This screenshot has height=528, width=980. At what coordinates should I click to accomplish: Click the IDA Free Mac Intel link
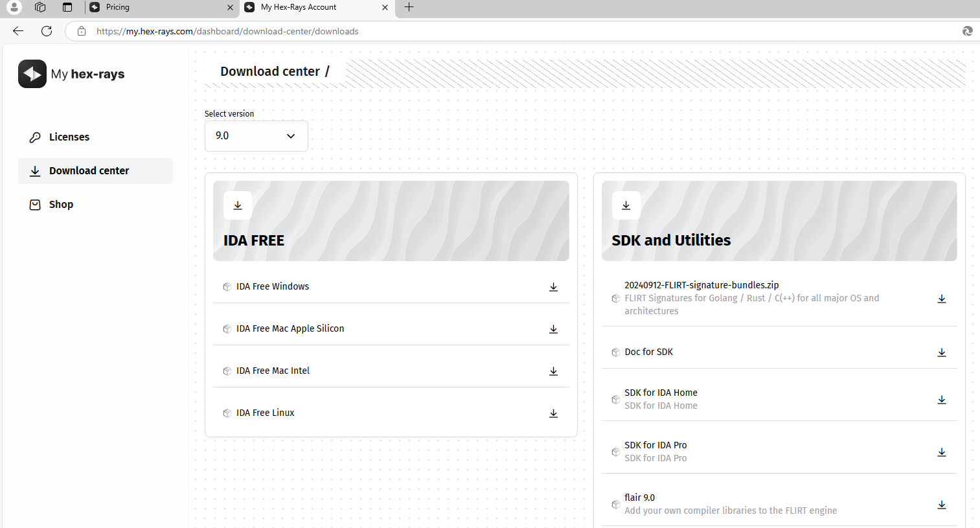273,371
